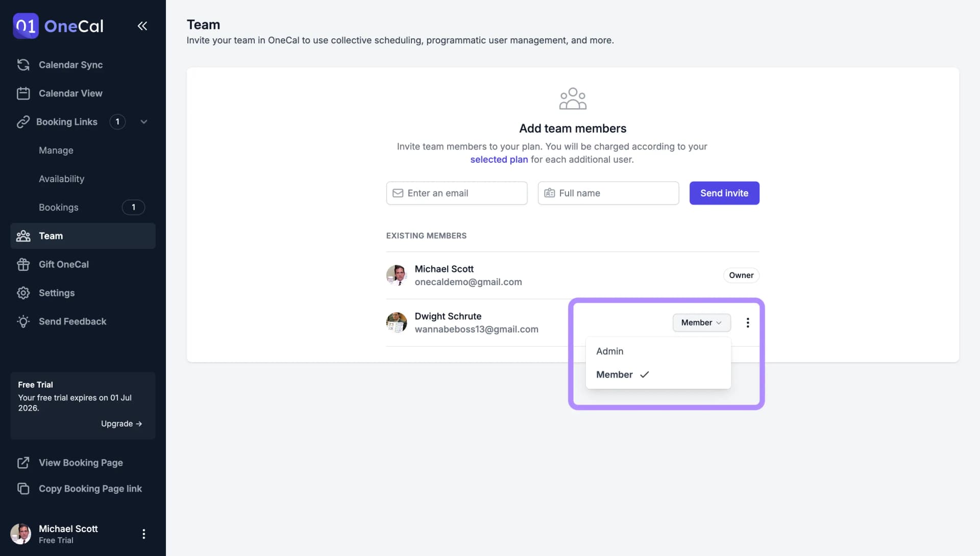Click the Copy Booking Page link copy icon
The width and height of the screenshot is (980, 556).
point(23,489)
